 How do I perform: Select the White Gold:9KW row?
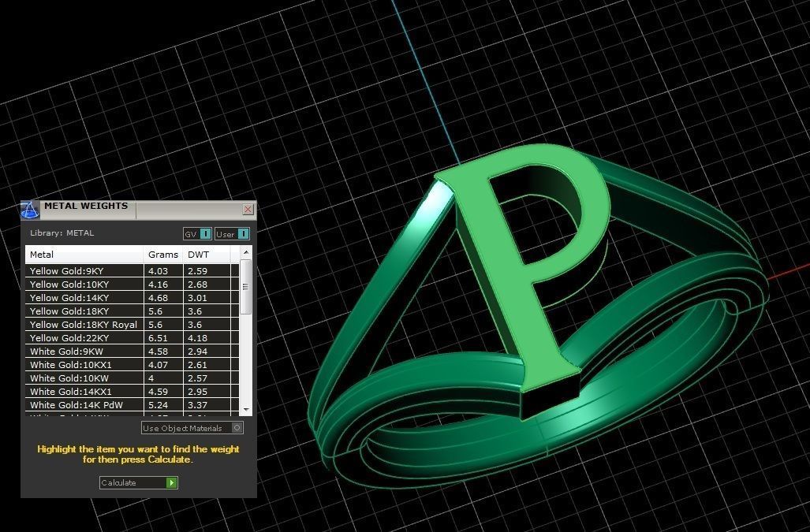click(132, 352)
